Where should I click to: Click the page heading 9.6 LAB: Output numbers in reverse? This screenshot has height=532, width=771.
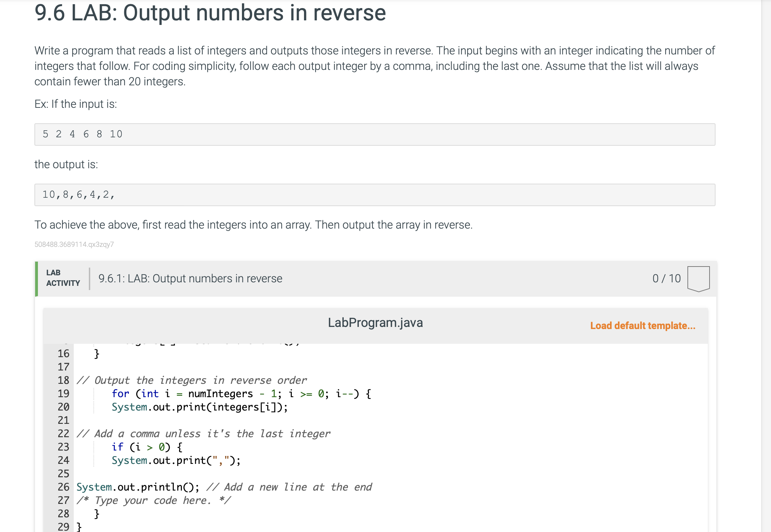click(210, 13)
